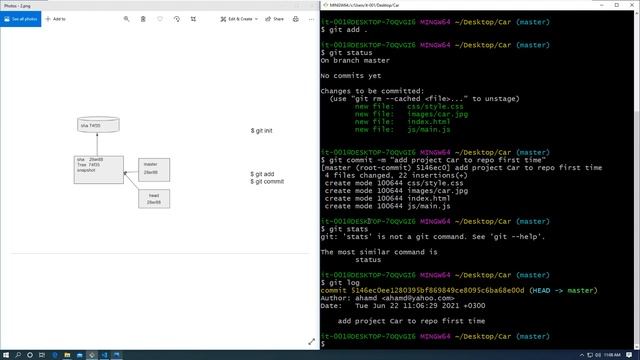Click the Cortana circle icon on taskbar
The height and width of the screenshot is (360, 640).
(x=30, y=355)
